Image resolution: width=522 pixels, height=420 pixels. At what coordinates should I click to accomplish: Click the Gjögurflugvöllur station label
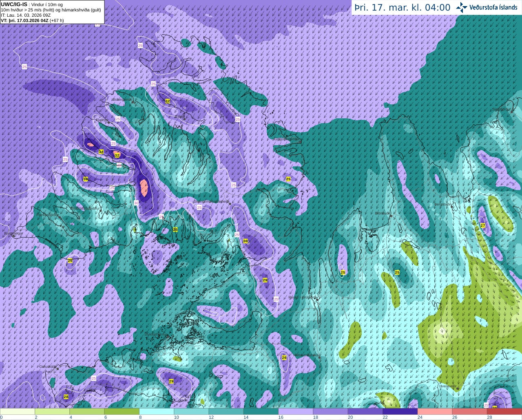click(x=288, y=139)
